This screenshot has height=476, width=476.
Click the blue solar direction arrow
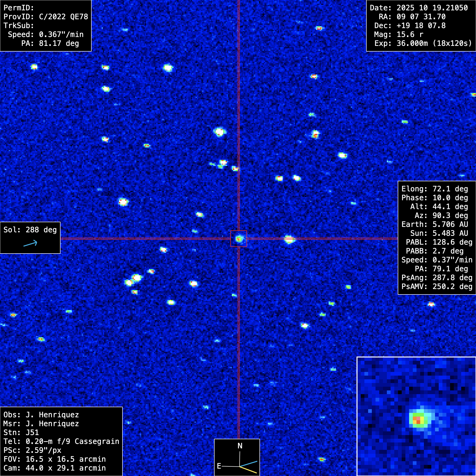pos(30,244)
